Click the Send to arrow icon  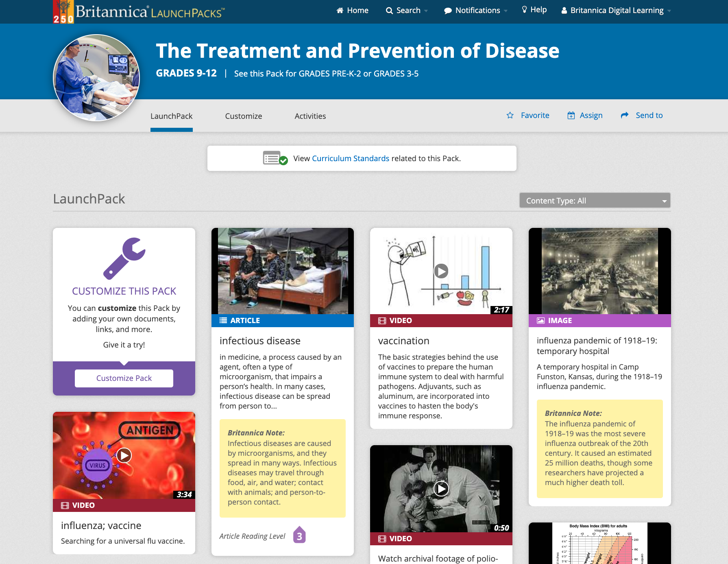pos(625,115)
